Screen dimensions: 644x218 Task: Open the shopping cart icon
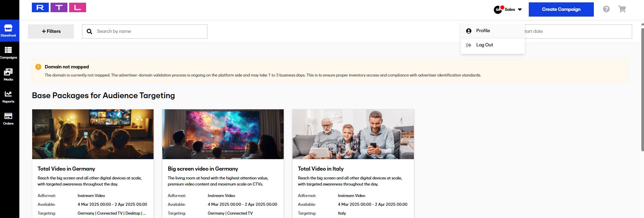tap(622, 9)
